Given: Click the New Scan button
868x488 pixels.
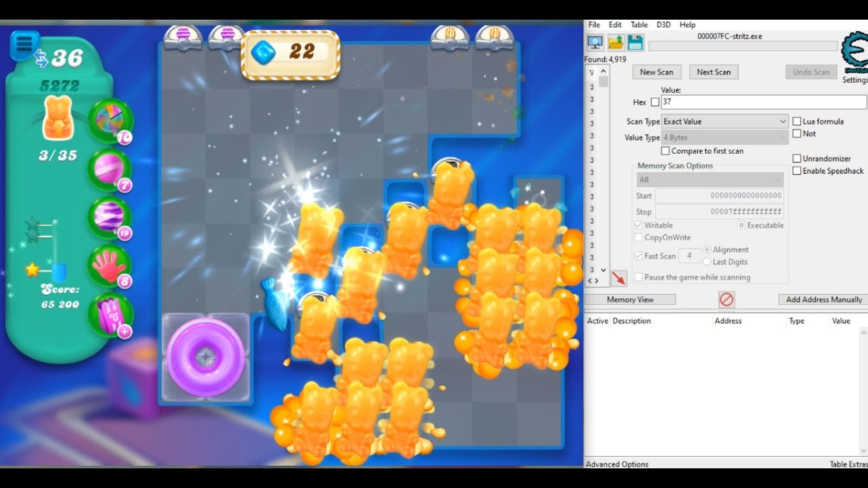Looking at the screenshot, I should [x=656, y=72].
